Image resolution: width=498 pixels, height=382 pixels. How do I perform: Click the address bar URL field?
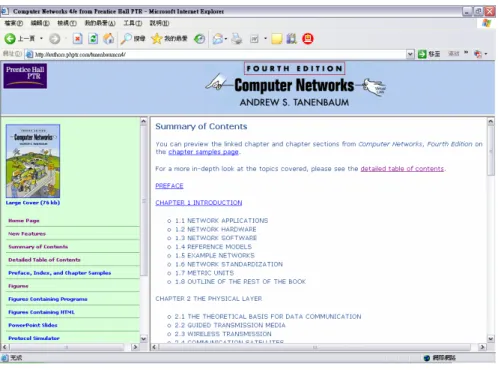click(220, 54)
